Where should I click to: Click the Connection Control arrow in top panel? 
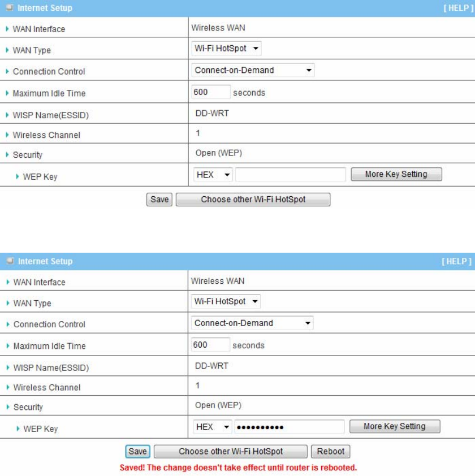click(x=7, y=71)
